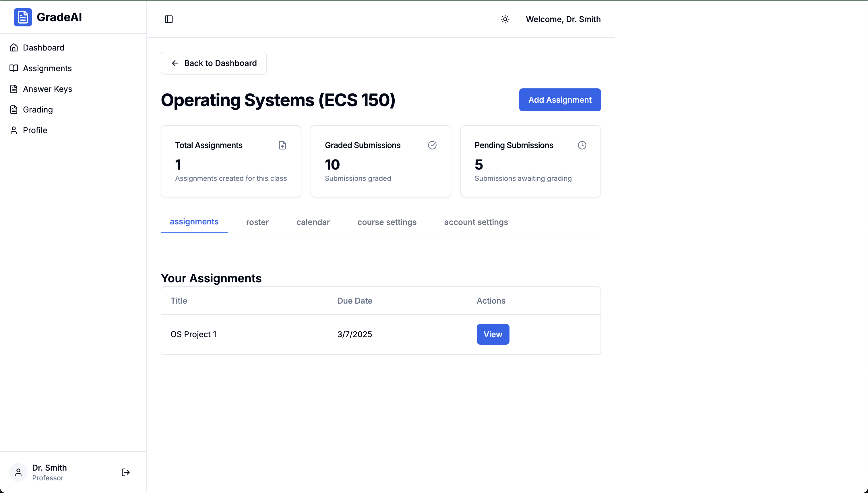Open Assignments in the sidebar
The width and height of the screenshot is (868, 493).
[x=47, y=68]
